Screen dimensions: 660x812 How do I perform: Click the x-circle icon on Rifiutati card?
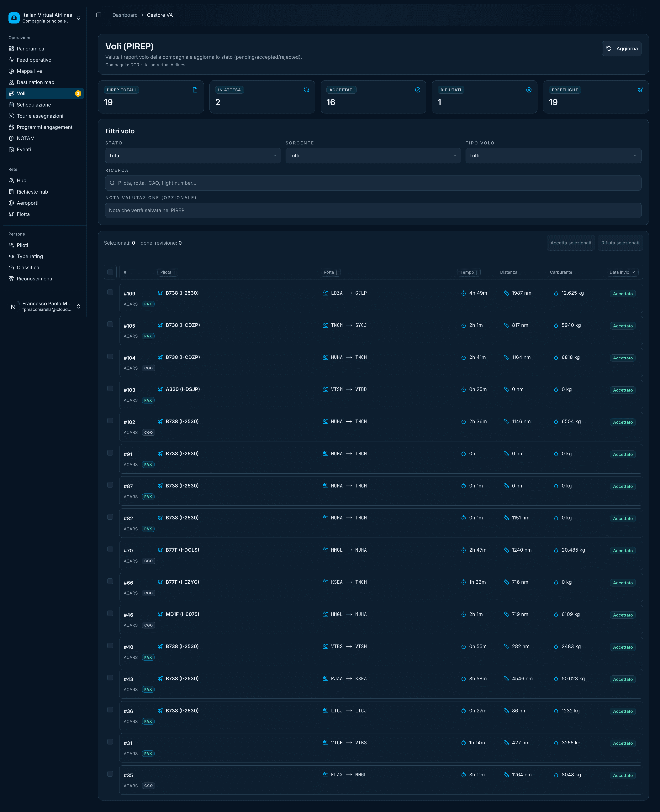click(x=529, y=90)
